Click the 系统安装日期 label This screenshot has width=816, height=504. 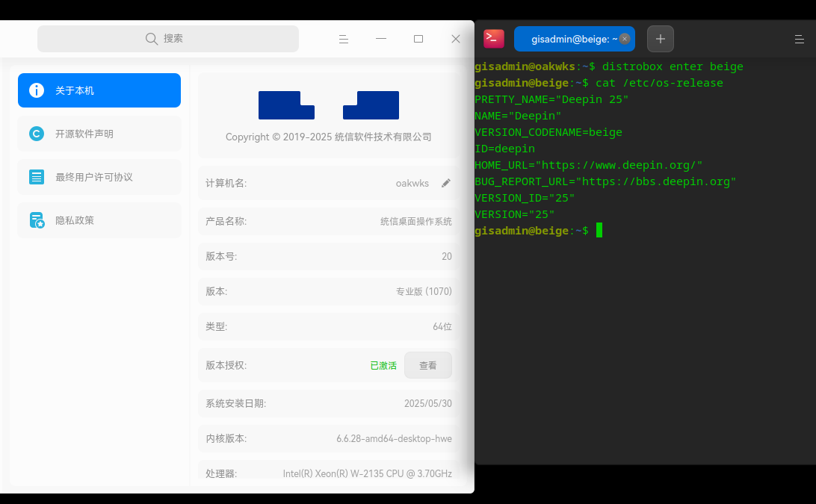click(x=235, y=404)
